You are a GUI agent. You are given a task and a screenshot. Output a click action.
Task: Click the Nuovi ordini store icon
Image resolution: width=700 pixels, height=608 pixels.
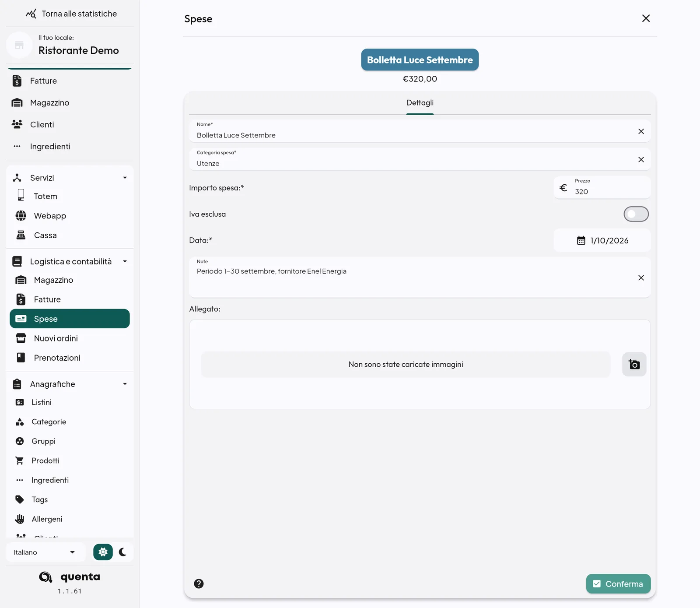[x=21, y=338]
